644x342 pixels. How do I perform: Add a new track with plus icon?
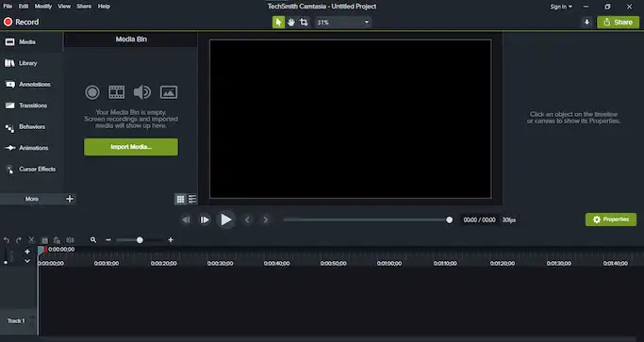(27, 252)
